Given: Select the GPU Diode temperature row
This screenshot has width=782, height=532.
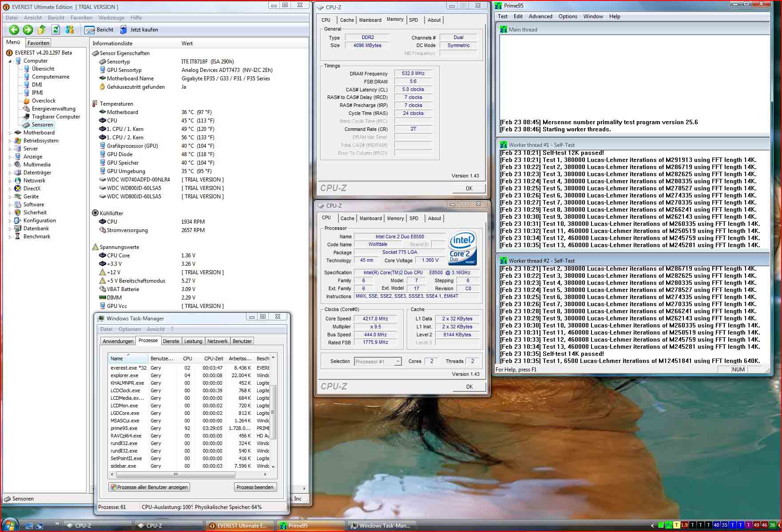Looking at the screenshot, I should click(200, 154).
